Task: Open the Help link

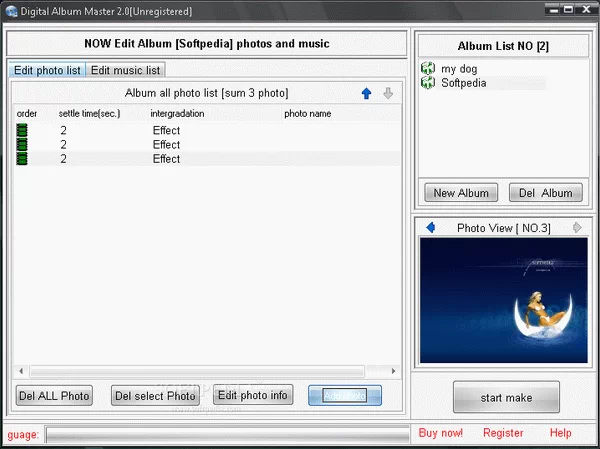Action: pos(560,433)
